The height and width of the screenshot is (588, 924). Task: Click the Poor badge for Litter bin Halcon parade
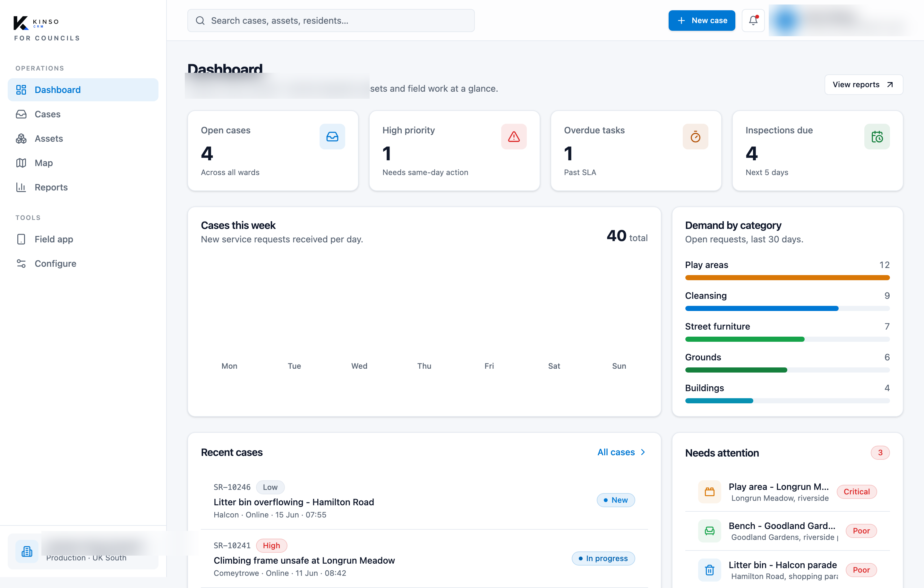(861, 570)
